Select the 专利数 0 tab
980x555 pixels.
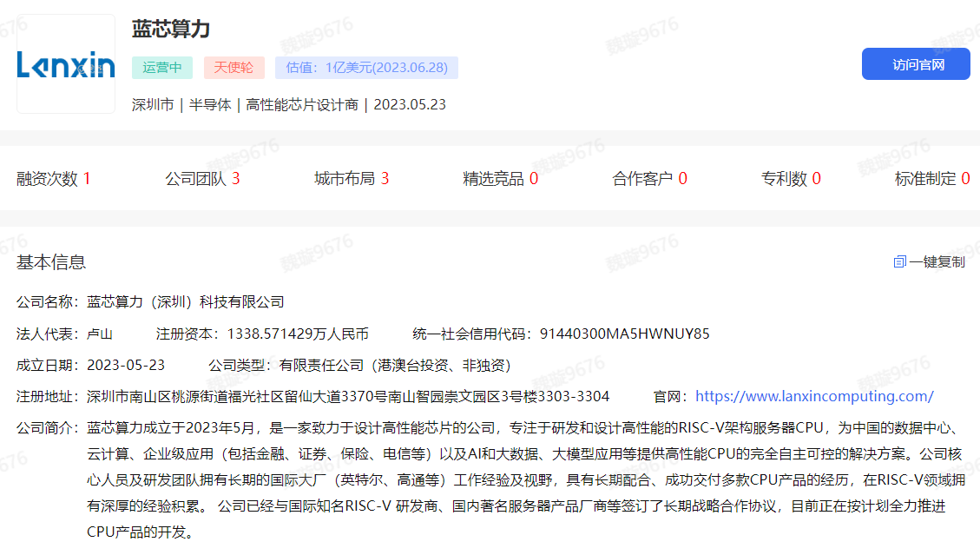(791, 179)
